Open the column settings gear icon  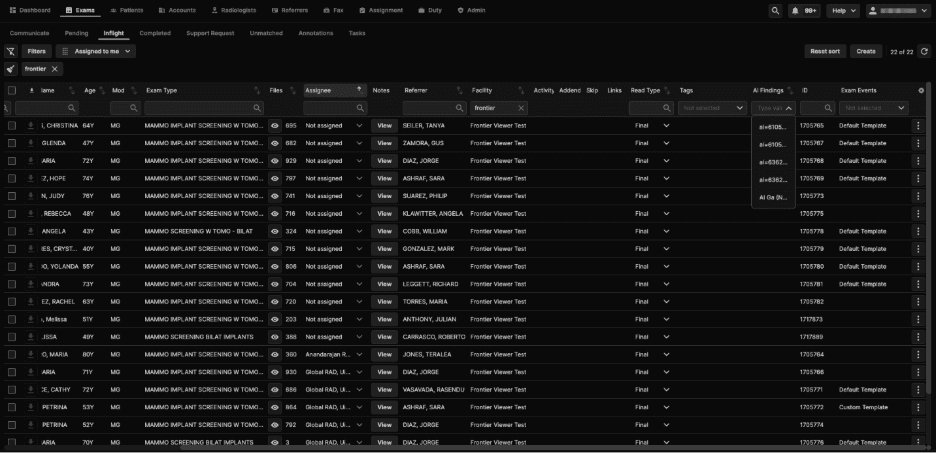pos(921,91)
